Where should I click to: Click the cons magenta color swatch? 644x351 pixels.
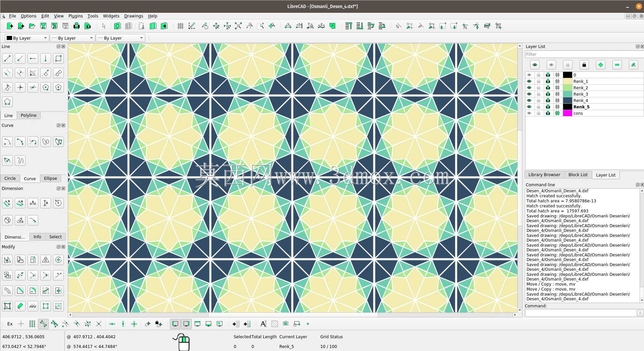567,113
